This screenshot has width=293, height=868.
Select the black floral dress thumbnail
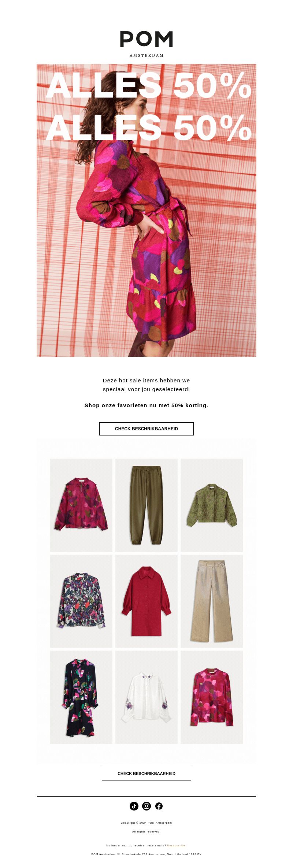point(81,697)
